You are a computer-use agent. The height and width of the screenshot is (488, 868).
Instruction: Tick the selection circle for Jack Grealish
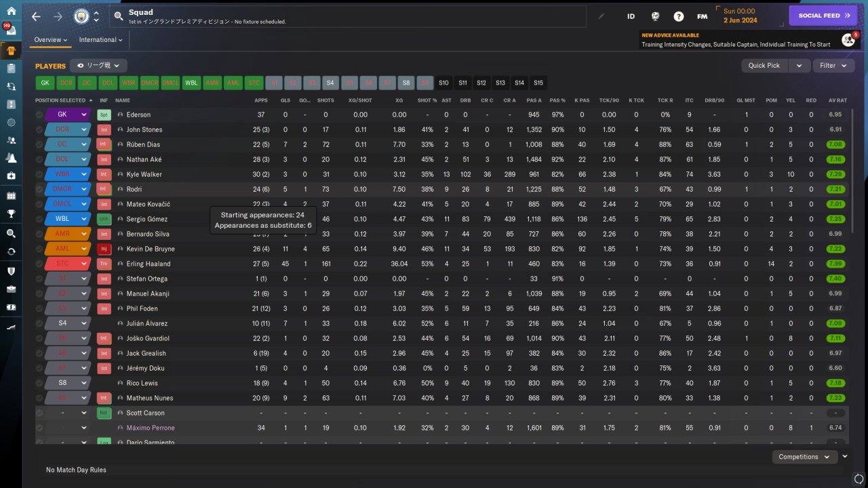39,353
